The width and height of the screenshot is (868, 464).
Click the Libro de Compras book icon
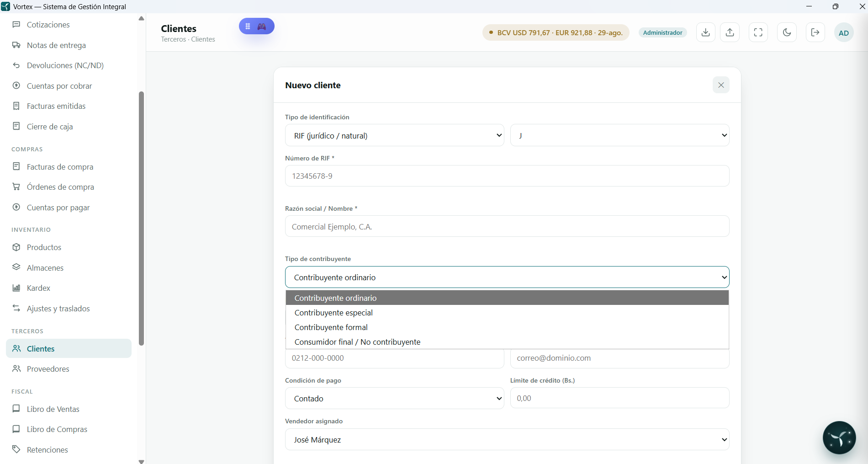[x=16, y=429]
